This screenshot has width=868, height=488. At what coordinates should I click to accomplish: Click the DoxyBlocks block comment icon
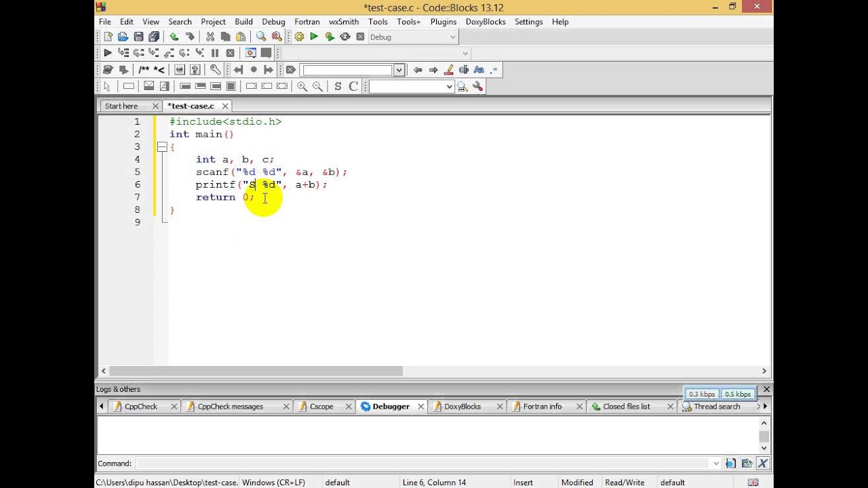(144, 69)
